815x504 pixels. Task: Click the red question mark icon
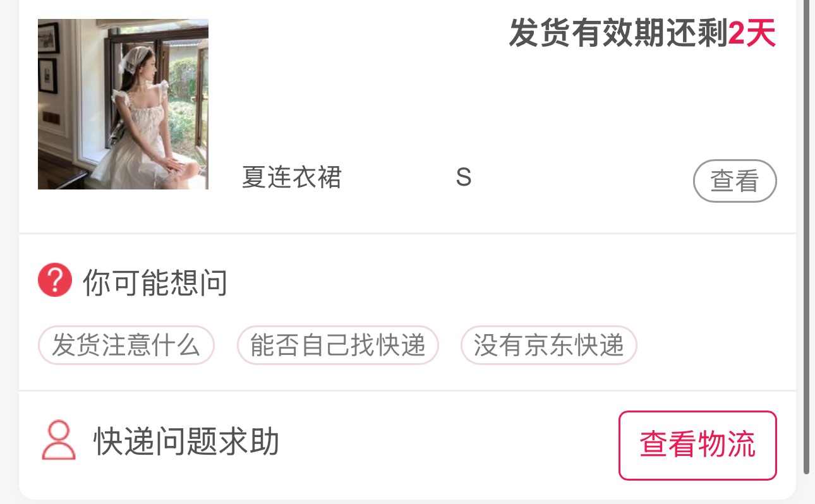click(x=55, y=281)
